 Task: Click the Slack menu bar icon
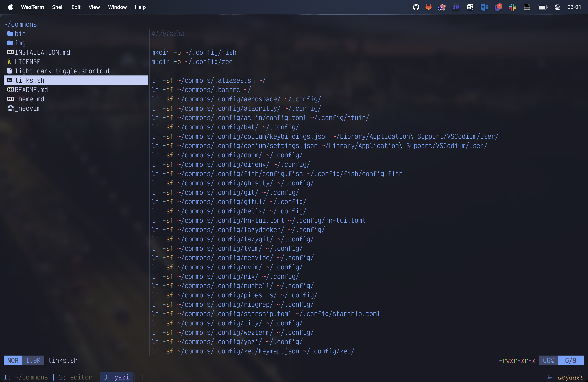513,7
